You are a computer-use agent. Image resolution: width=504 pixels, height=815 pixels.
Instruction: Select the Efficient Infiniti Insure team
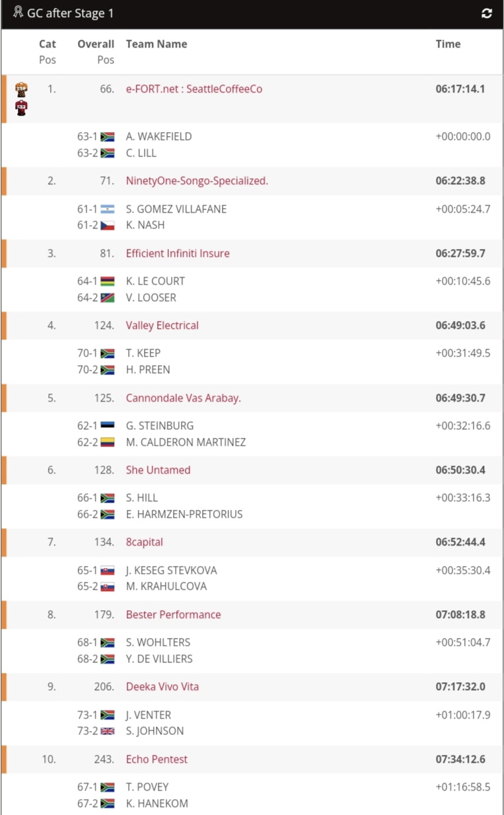coord(178,254)
